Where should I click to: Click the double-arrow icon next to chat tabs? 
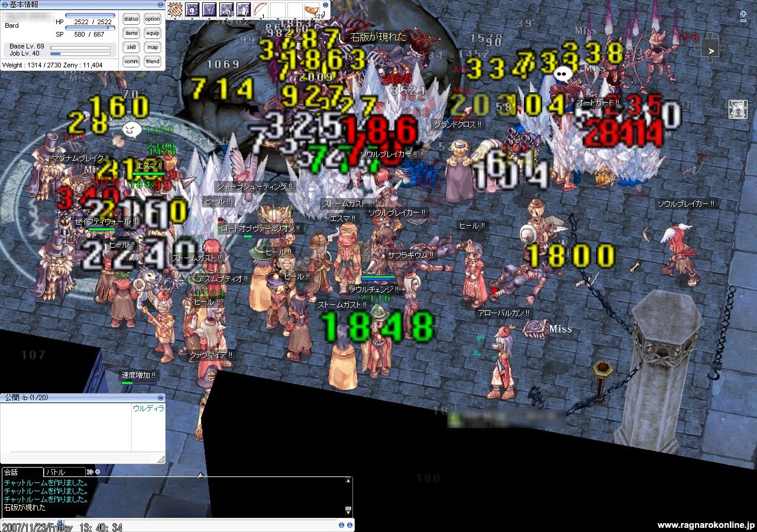click(x=90, y=472)
